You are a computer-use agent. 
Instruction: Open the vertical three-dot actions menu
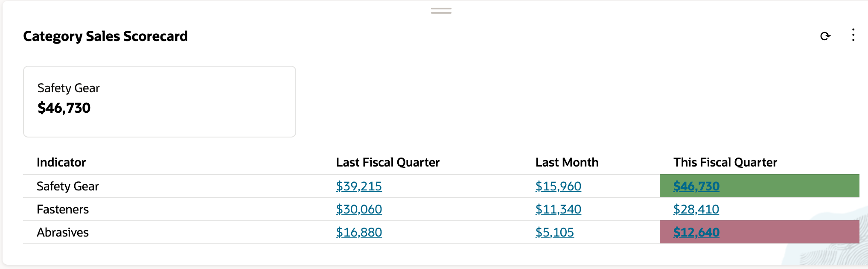(853, 35)
